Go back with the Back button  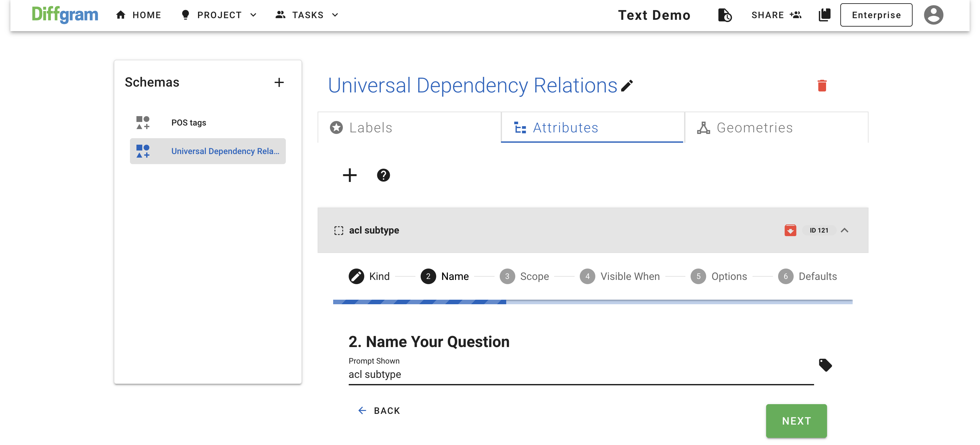[x=379, y=410]
